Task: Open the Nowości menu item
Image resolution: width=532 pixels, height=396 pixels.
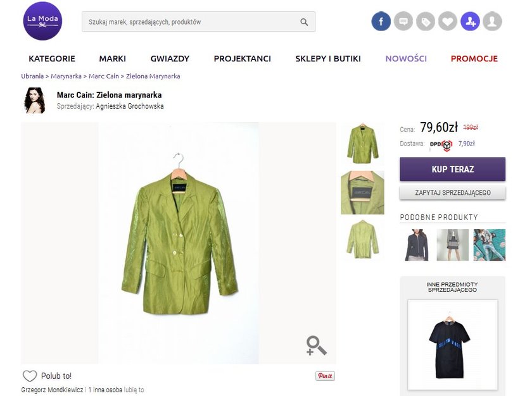Action: click(x=406, y=58)
